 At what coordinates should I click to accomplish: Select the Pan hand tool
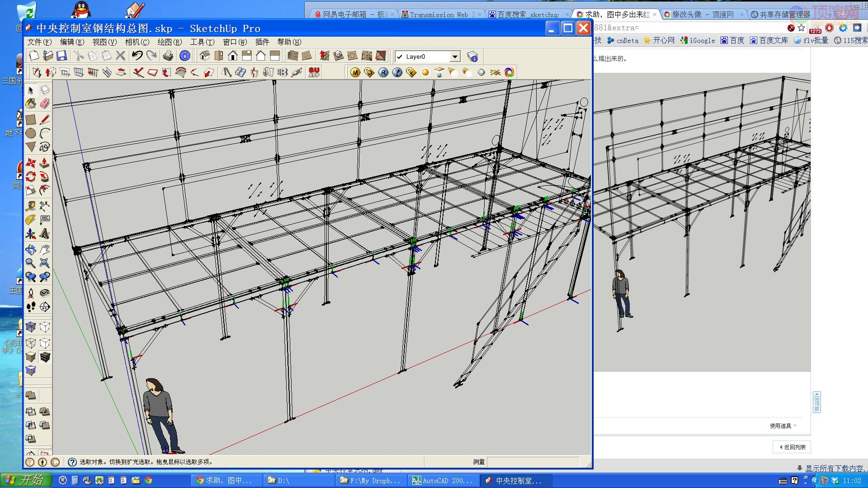point(44,249)
